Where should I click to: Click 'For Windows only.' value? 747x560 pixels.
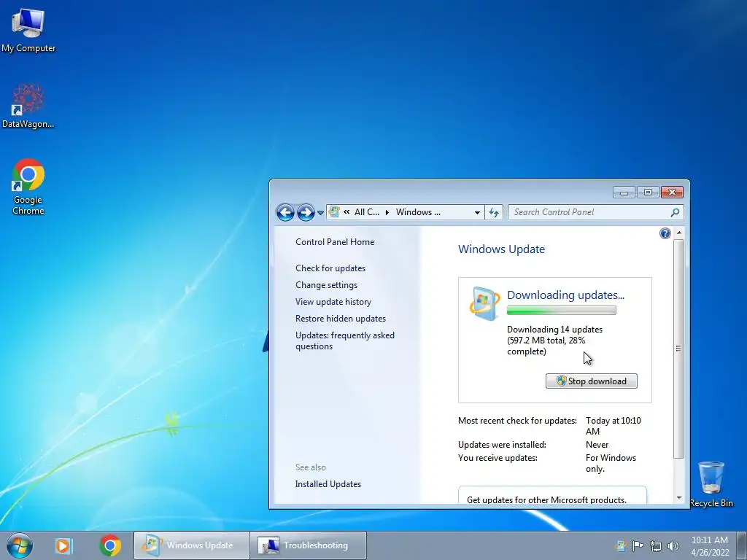click(x=611, y=463)
